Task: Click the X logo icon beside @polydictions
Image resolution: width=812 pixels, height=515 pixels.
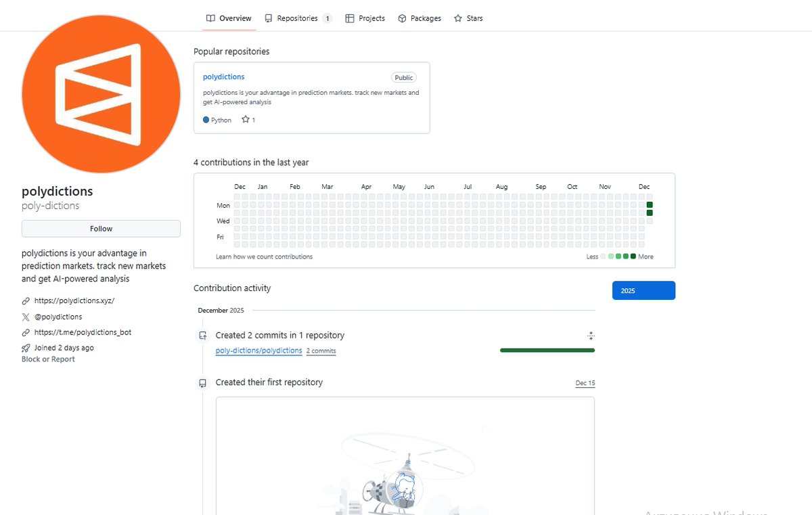Action: pos(26,317)
